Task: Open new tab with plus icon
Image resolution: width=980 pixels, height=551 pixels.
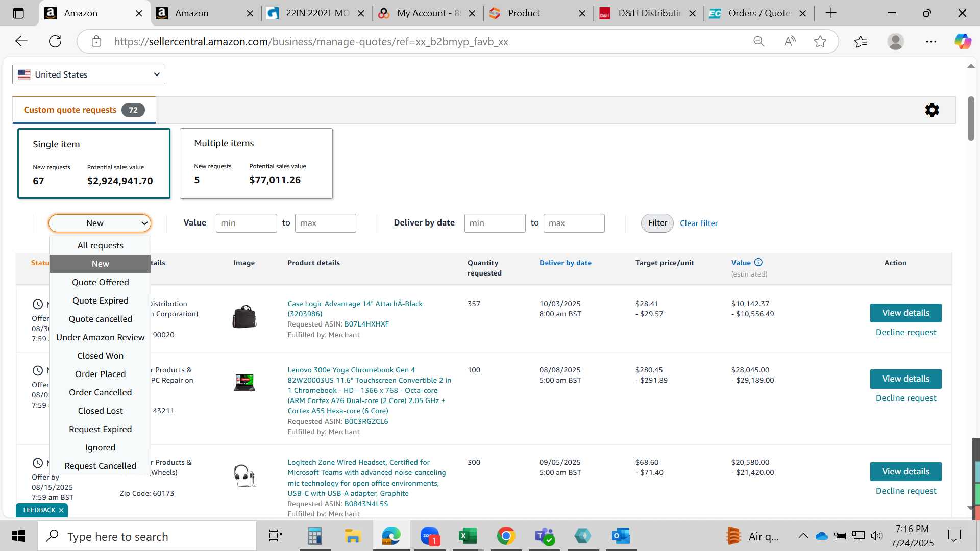Action: 831,13
